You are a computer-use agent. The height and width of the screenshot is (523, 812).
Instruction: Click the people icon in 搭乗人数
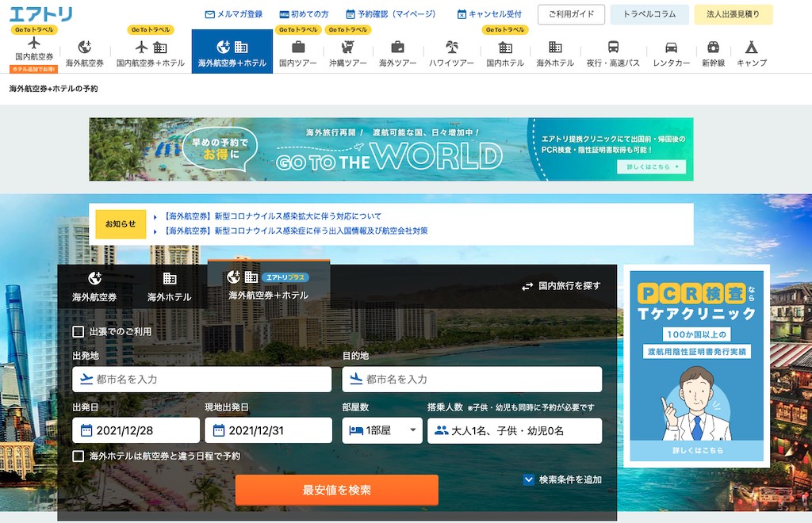click(441, 430)
